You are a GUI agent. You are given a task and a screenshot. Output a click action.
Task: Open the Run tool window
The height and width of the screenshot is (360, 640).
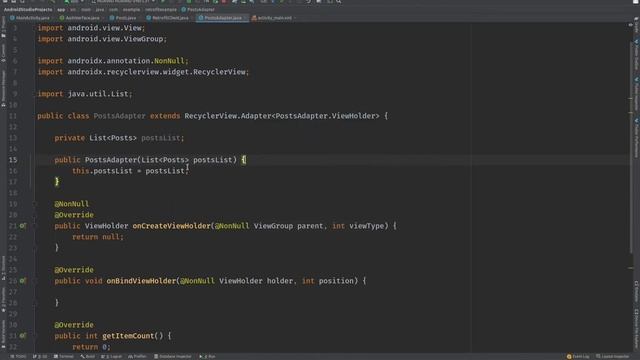pyautogui.click(x=207, y=357)
